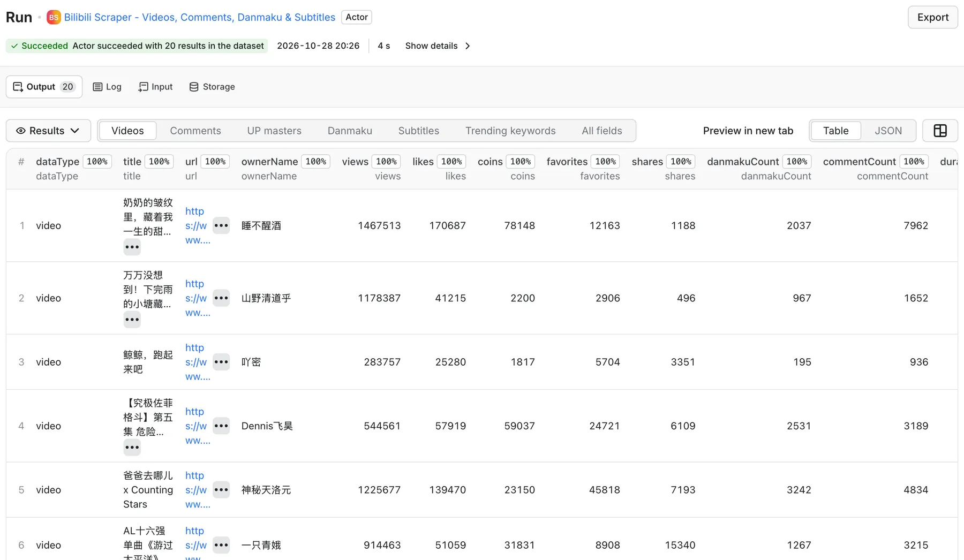Expand the url ellipsis for 神秘天洛元 row
The image size is (964, 560).
221,490
